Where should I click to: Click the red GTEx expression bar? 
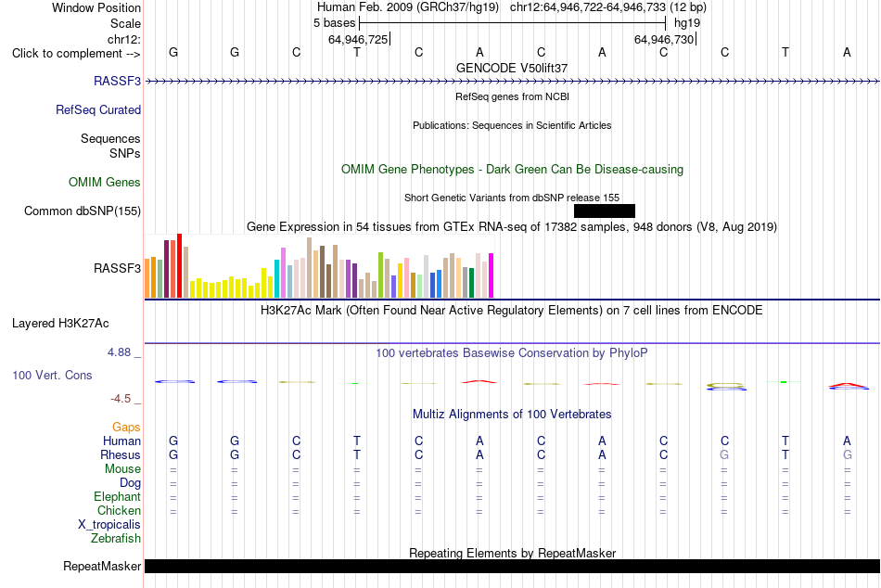click(180, 265)
